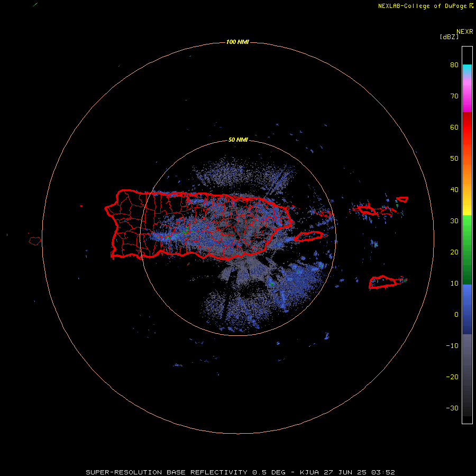476x476 pixels.
Task: Click the 0.5 DEG elevation text
Action: point(269,472)
